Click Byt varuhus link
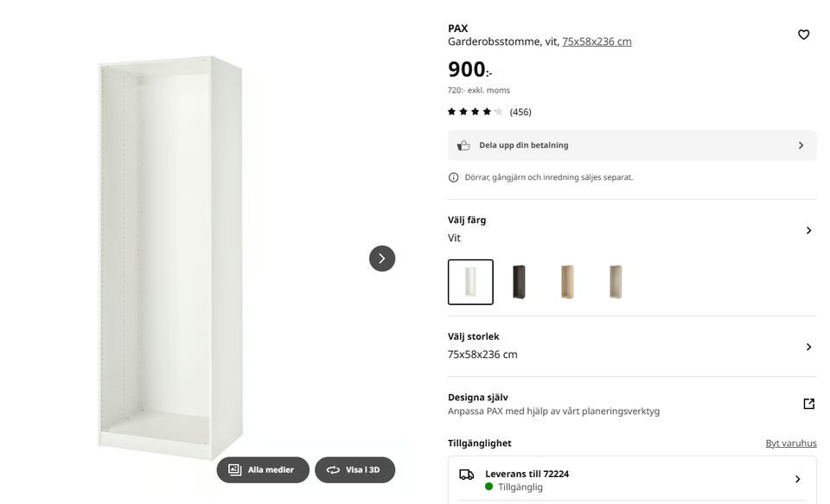 click(790, 443)
